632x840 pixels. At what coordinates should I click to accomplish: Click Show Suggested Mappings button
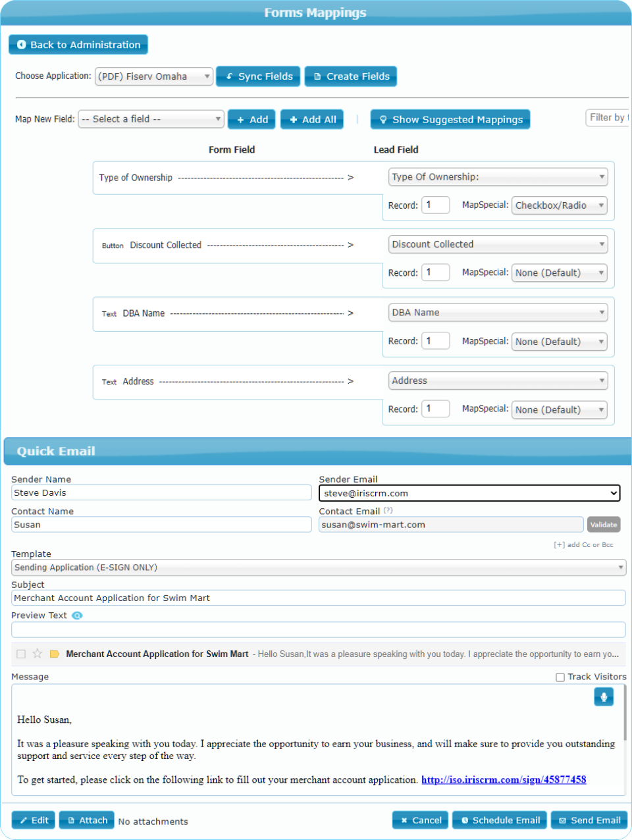click(x=450, y=120)
